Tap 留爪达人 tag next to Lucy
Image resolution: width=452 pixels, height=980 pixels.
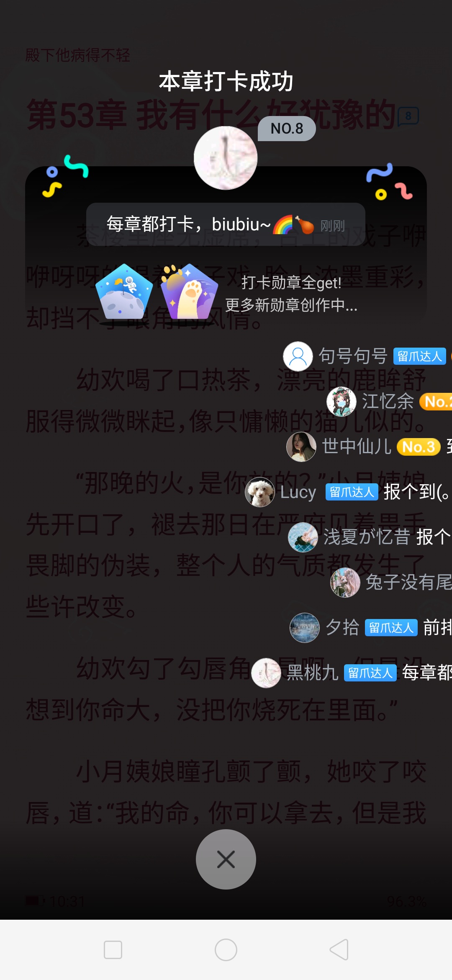[352, 492]
